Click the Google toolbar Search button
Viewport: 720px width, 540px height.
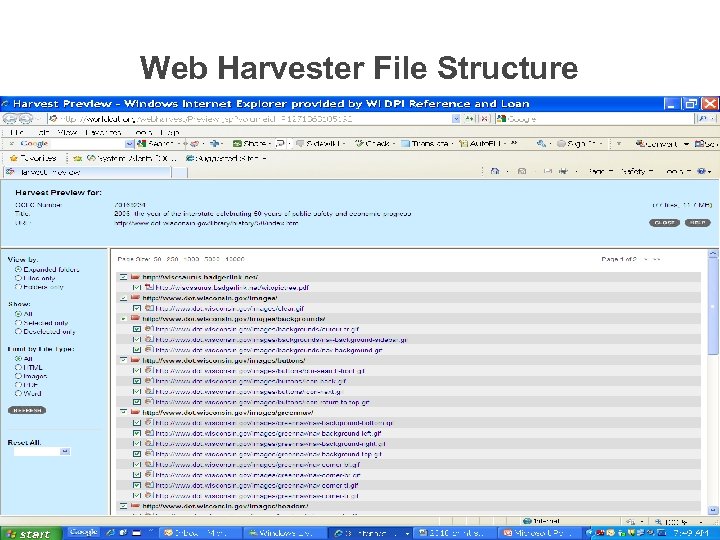click(155, 144)
